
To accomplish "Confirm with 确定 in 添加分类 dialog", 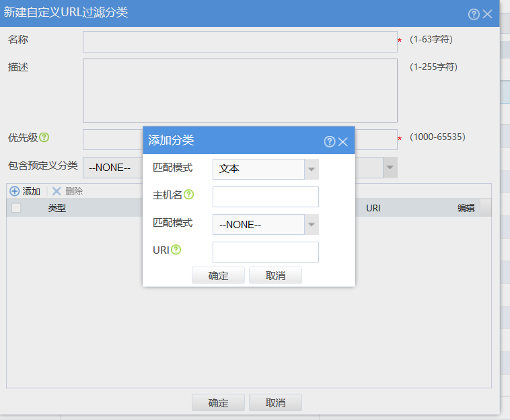I will click(218, 275).
